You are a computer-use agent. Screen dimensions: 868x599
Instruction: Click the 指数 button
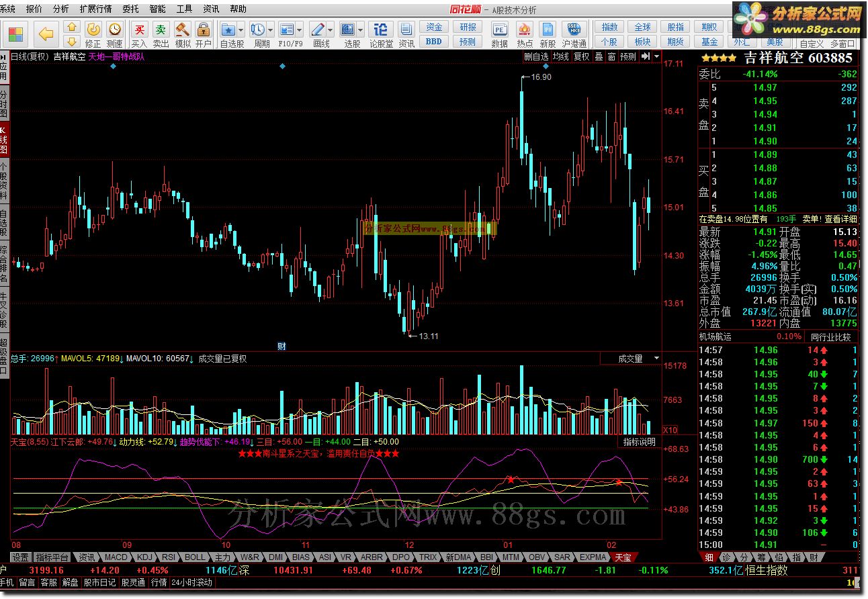coord(609,27)
